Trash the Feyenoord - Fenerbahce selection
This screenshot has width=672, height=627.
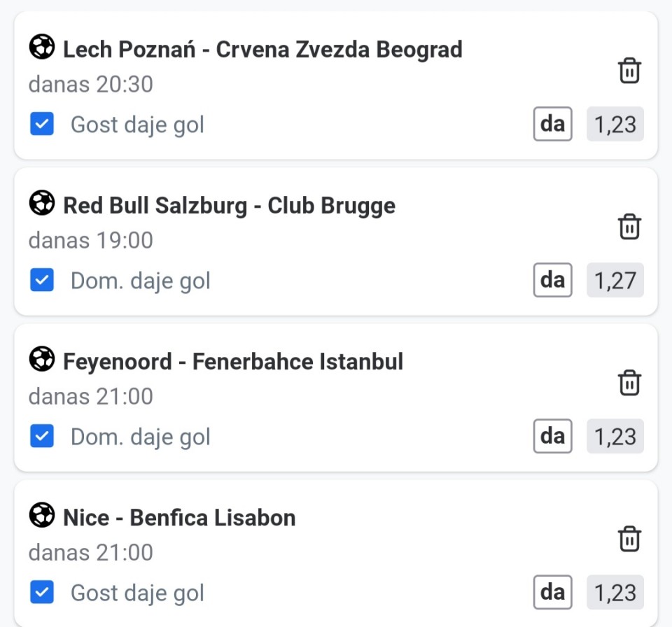(629, 382)
